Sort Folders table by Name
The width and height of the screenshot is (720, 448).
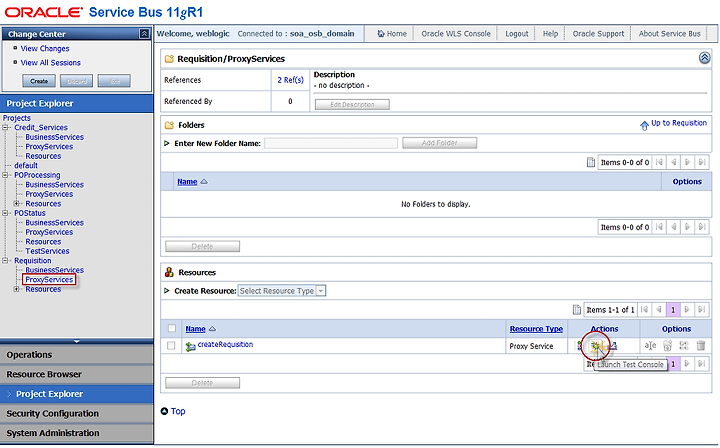pos(187,182)
